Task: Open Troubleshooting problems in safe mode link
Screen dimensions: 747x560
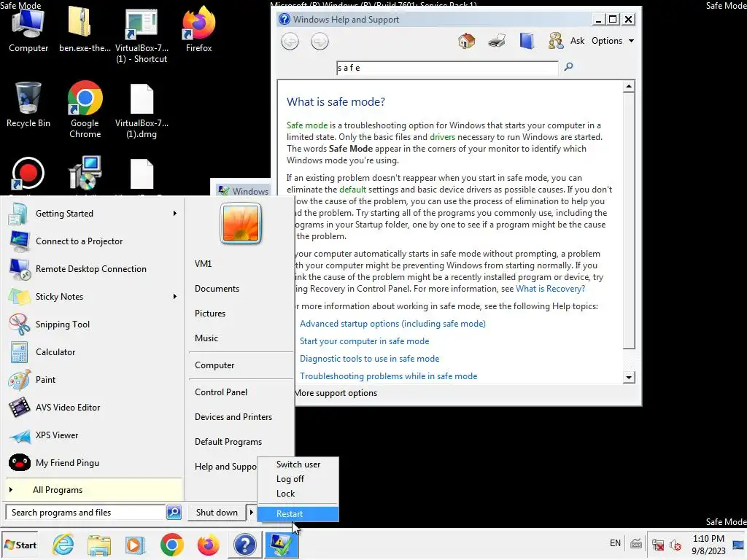Action: [x=388, y=376]
